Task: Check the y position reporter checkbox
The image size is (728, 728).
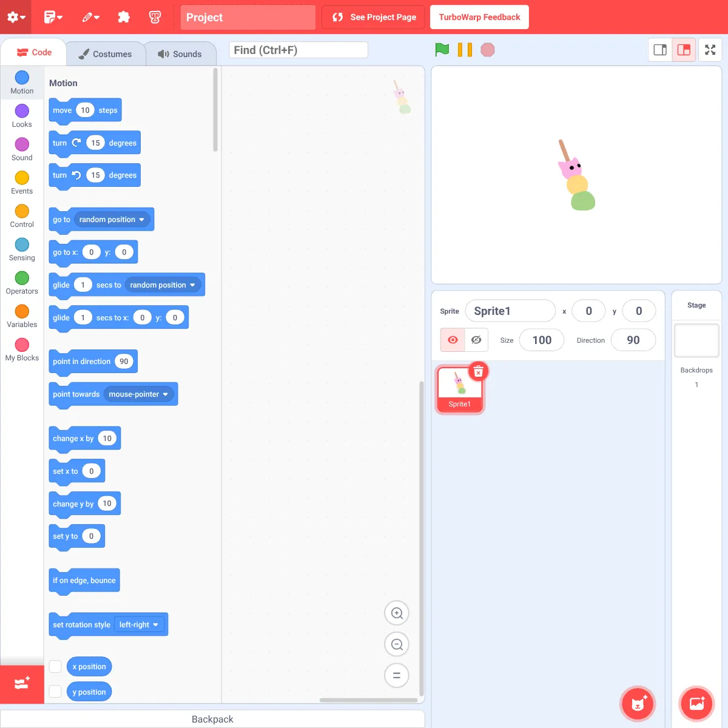Action: 55,692
